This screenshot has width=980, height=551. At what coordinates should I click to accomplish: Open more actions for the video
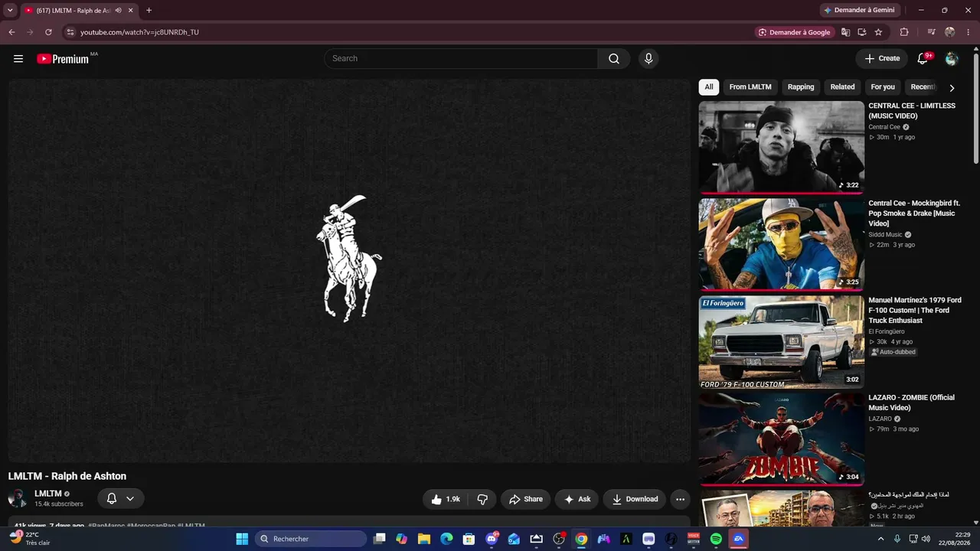(x=680, y=499)
